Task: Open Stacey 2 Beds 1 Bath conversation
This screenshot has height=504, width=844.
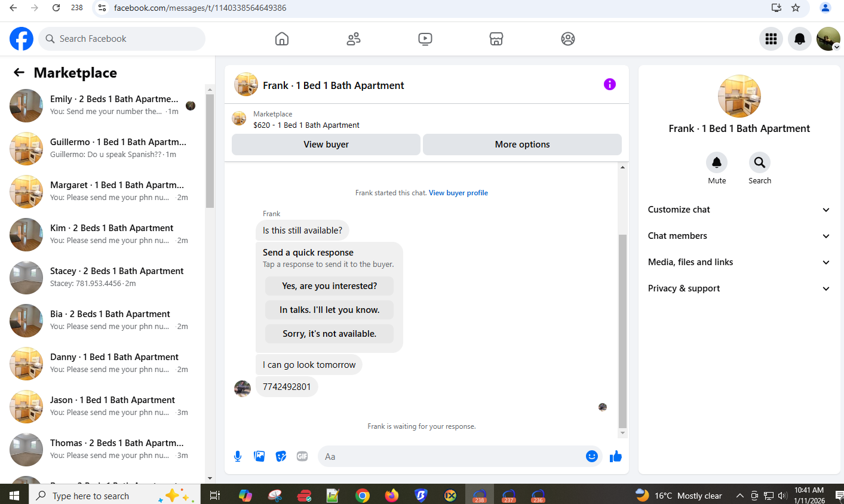Action: point(104,278)
